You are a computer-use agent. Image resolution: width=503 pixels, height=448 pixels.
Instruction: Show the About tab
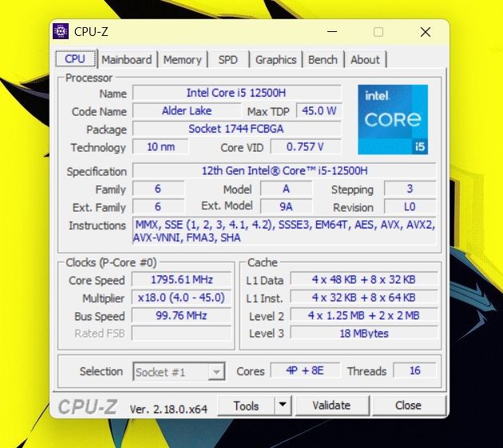point(365,60)
